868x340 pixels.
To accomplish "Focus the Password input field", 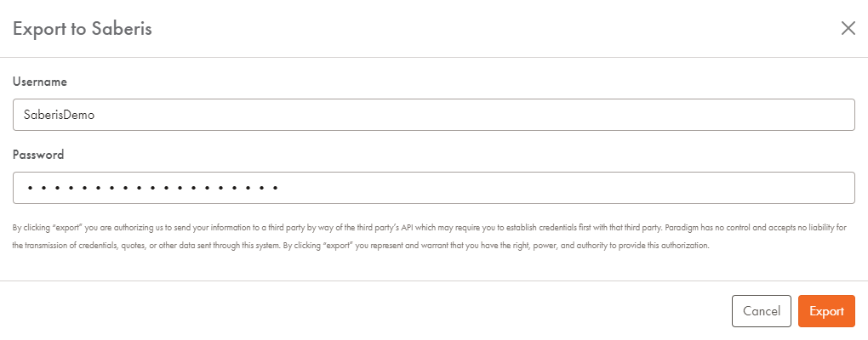I will click(434, 187).
